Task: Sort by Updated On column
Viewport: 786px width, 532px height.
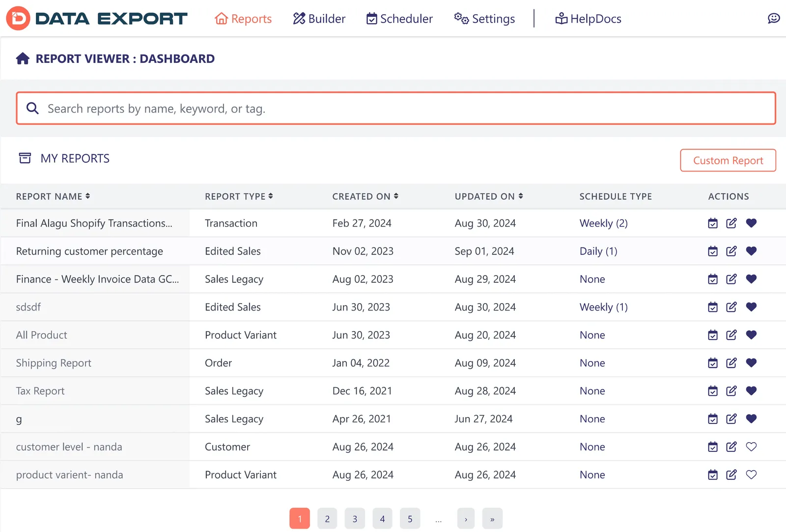Action: pos(489,196)
